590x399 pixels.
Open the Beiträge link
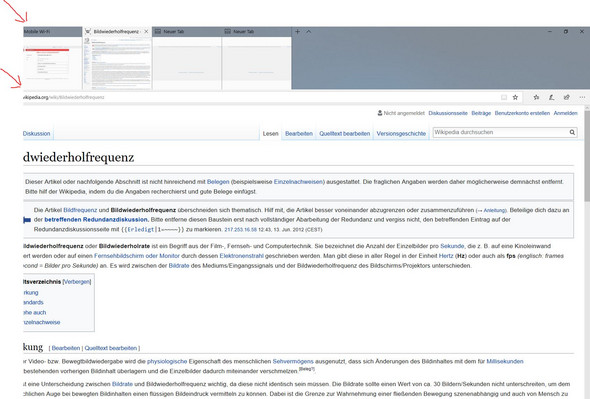pyautogui.click(x=481, y=113)
